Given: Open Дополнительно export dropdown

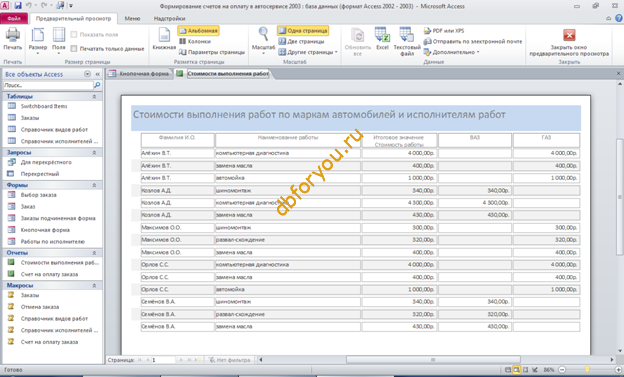Looking at the screenshot, I should pos(452,52).
